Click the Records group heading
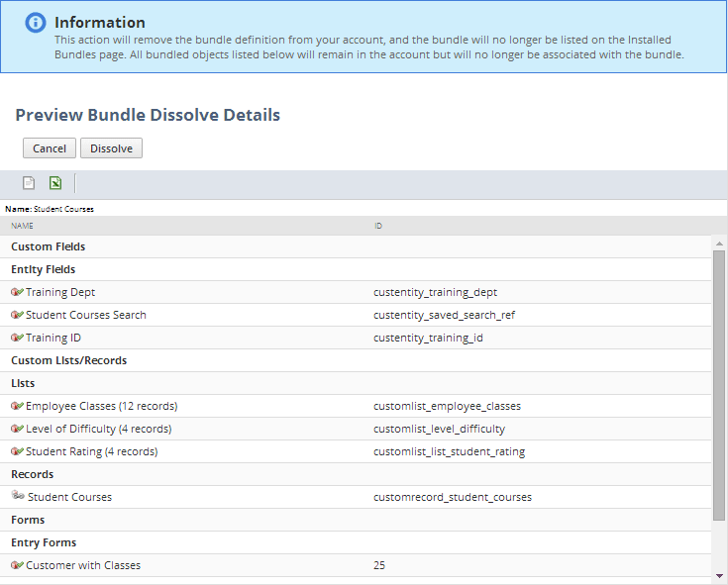The image size is (728, 585). pyautogui.click(x=33, y=474)
